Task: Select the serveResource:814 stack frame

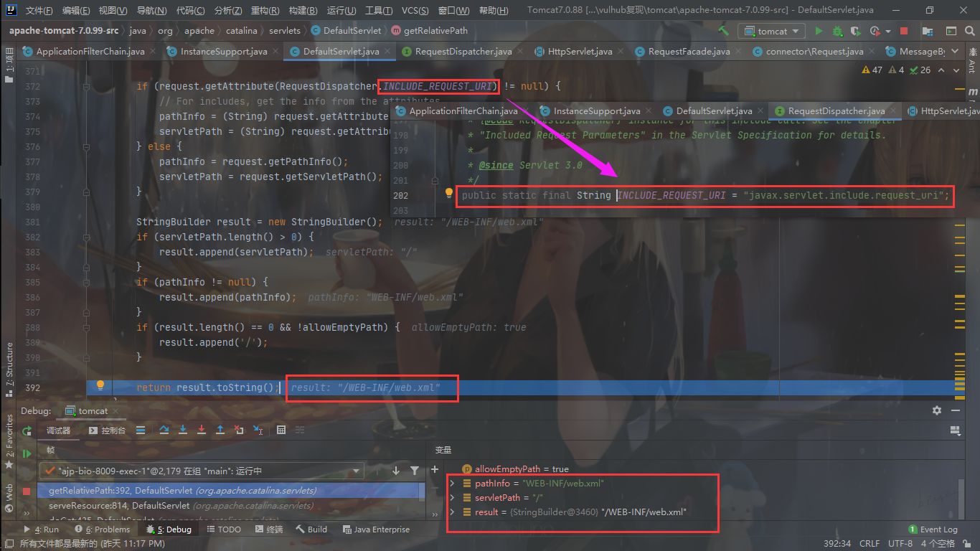Action: tap(230, 505)
